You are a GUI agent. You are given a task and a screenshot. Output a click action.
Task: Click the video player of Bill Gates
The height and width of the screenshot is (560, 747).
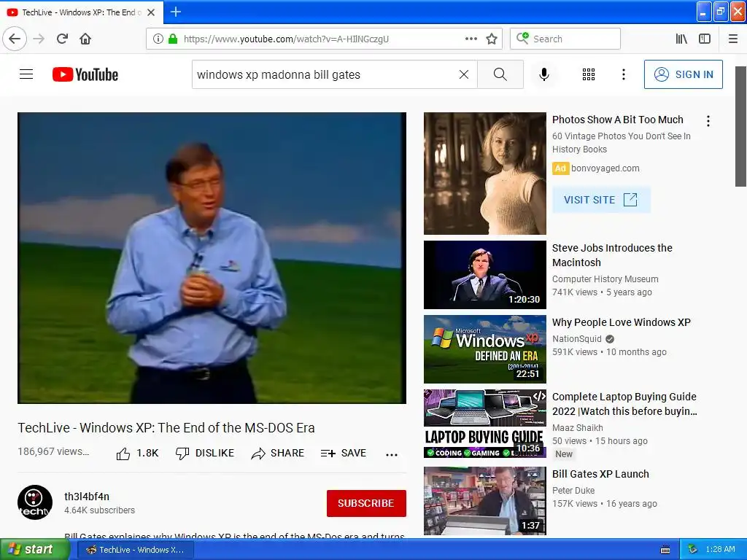212,257
